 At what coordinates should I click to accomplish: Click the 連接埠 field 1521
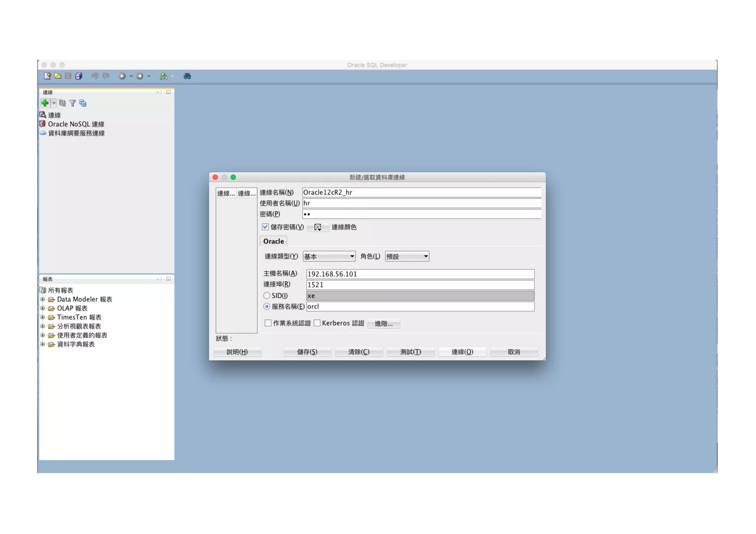click(420, 285)
